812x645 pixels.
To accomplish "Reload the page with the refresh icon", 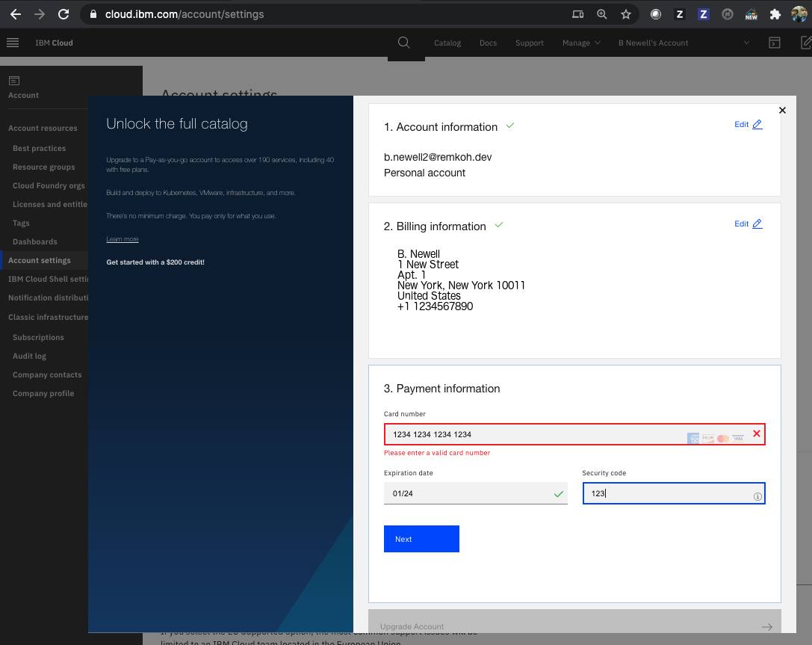I will click(63, 14).
